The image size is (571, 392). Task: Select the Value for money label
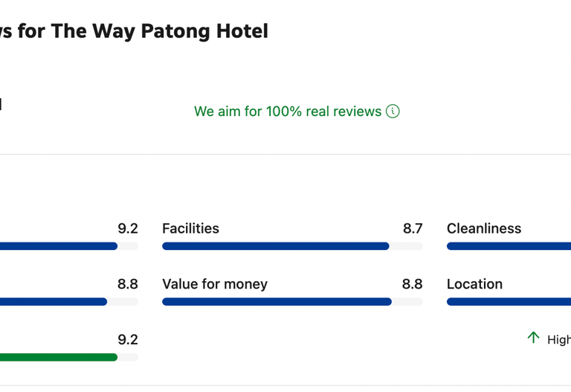215,284
